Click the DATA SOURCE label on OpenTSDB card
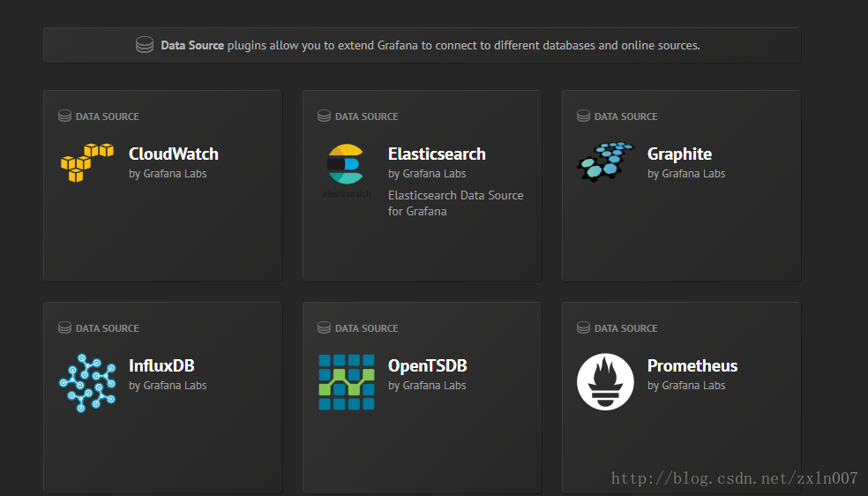This screenshot has width=868, height=496. tap(366, 329)
